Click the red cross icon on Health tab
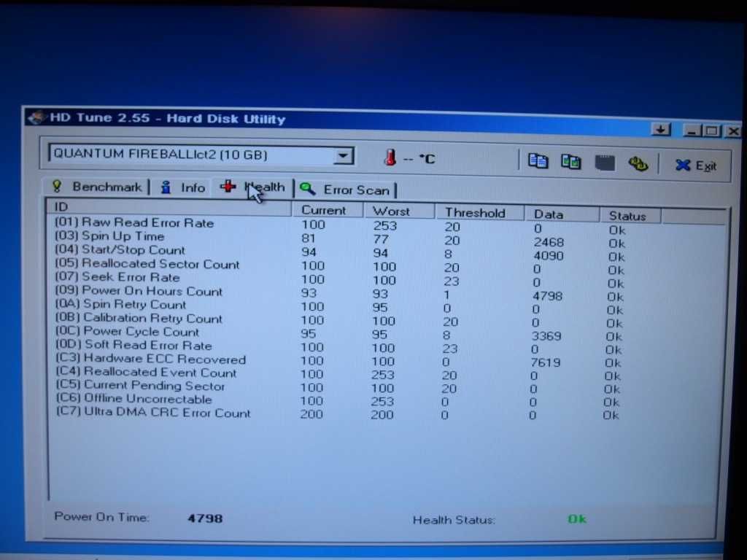 228,186
